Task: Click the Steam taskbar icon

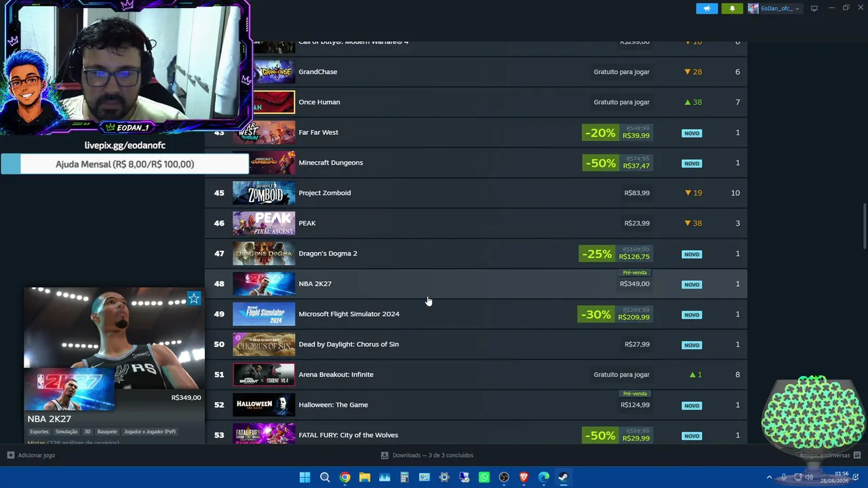Action: point(564,477)
